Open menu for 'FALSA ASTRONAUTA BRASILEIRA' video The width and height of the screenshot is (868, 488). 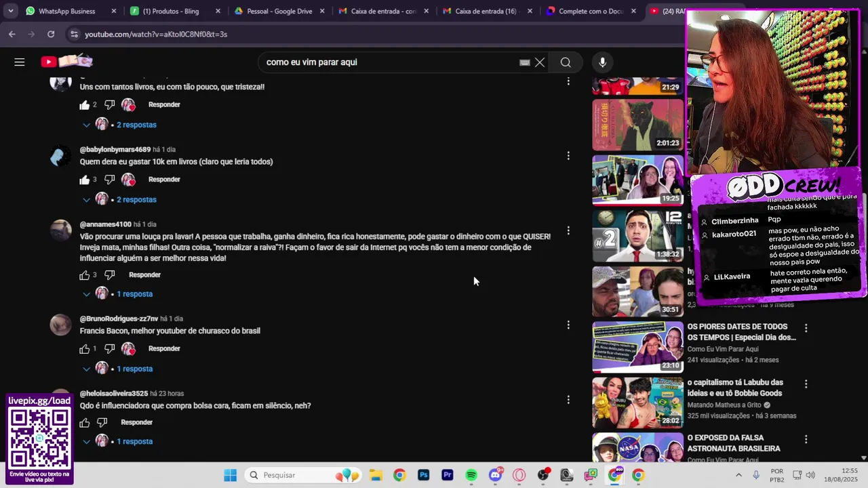pos(806,439)
